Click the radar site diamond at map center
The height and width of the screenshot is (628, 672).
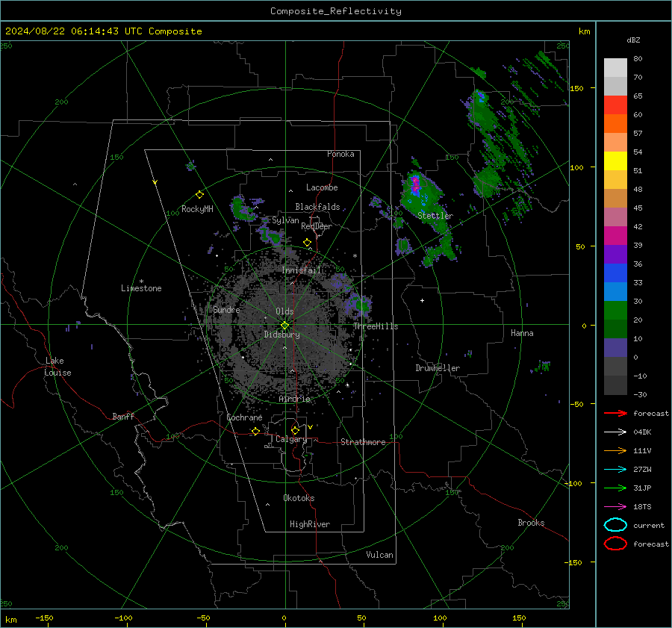284,325
